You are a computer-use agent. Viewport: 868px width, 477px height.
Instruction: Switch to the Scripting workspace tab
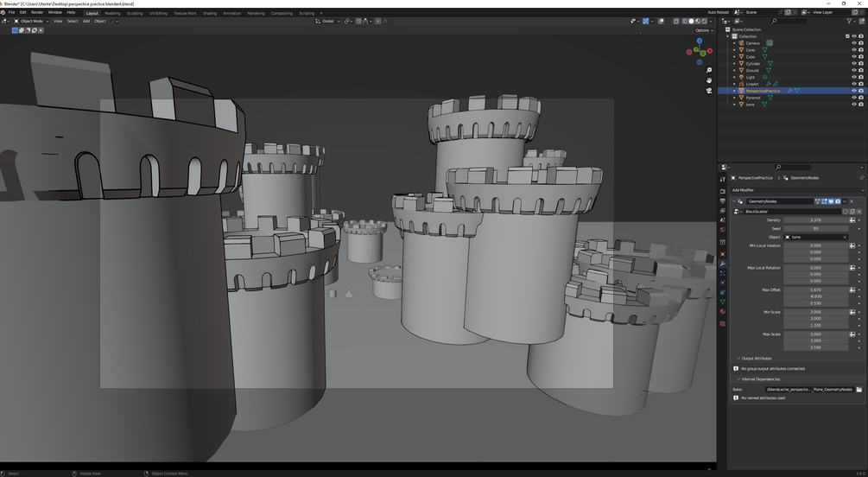tap(307, 13)
